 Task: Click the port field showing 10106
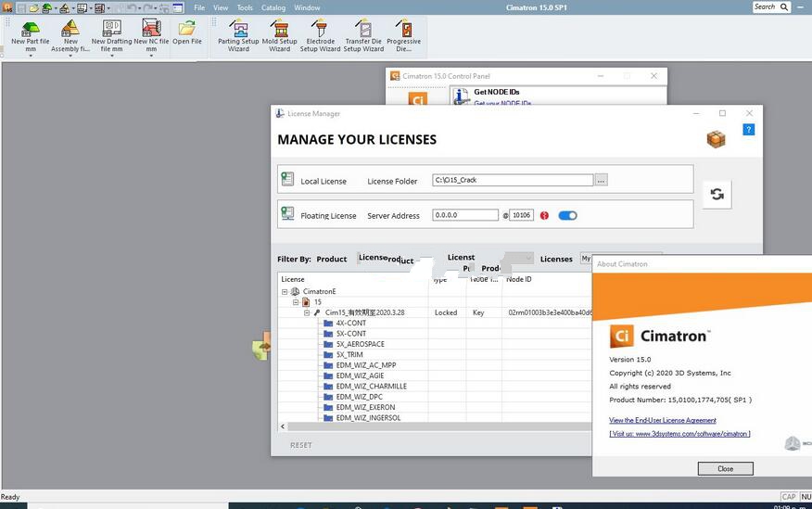522,215
